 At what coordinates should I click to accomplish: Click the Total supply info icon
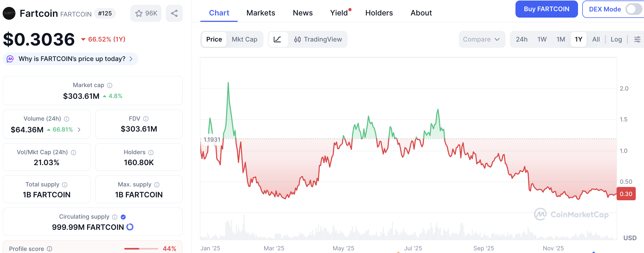(65, 185)
